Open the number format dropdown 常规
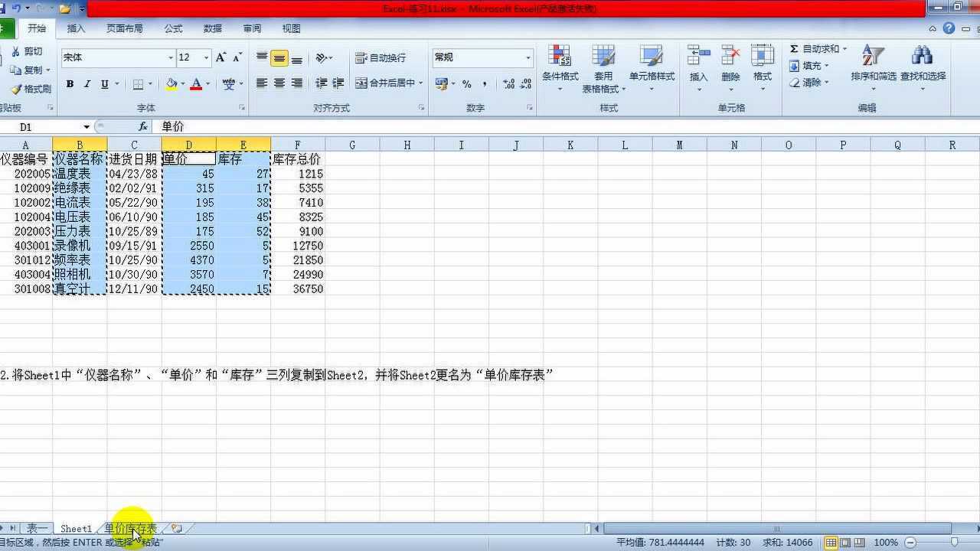The width and height of the screenshot is (980, 551). [x=528, y=57]
